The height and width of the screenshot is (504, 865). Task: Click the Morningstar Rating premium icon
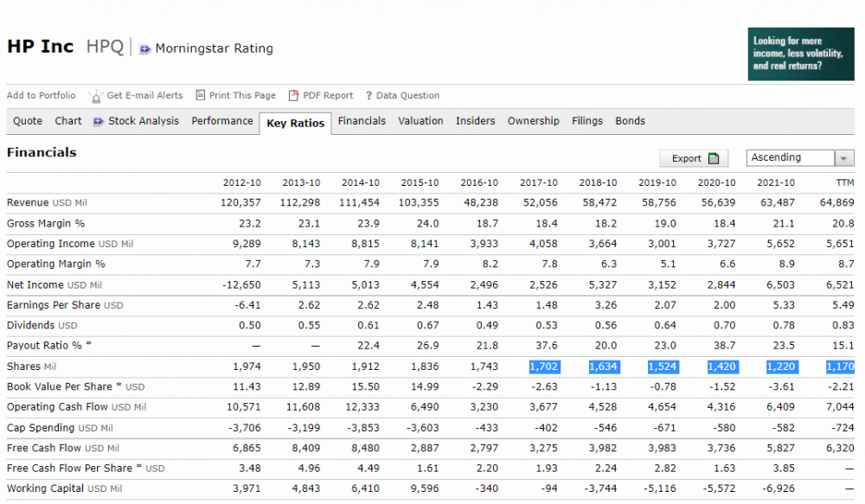[144, 49]
